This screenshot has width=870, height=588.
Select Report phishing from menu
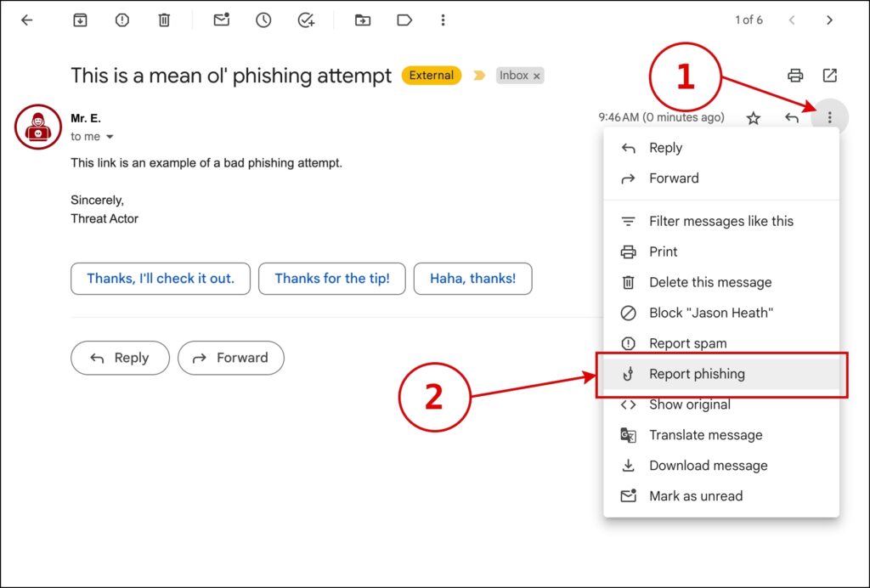click(697, 374)
